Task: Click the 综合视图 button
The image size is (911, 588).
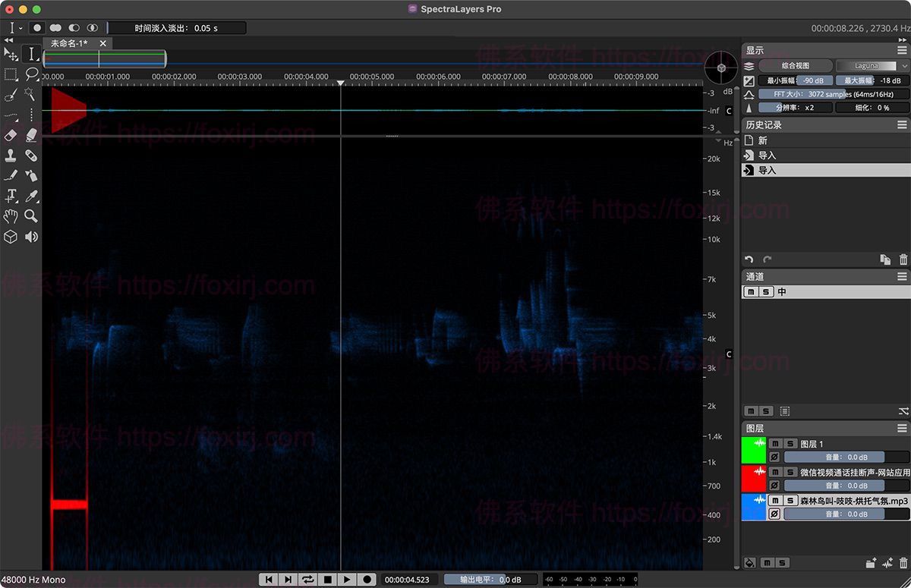Action: [796, 66]
